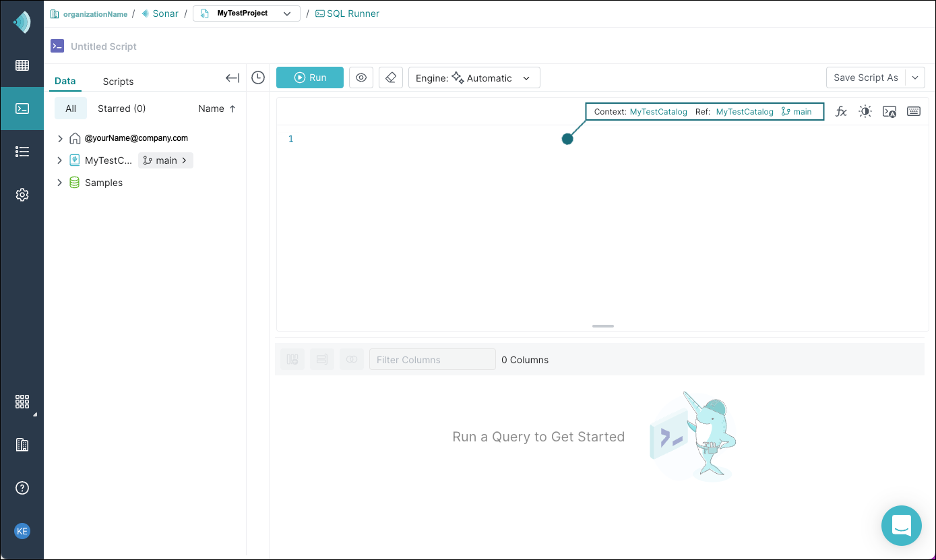
Task: Expand the Samples data source
Action: coord(60,182)
